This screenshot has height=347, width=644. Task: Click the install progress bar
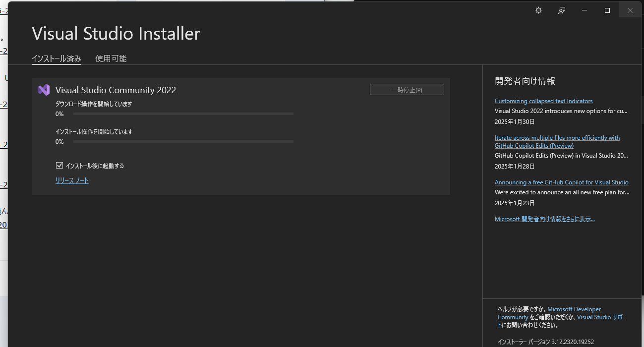(x=183, y=142)
